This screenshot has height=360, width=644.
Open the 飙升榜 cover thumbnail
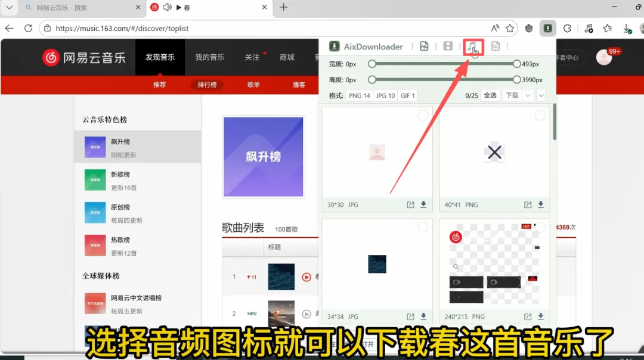(264, 157)
